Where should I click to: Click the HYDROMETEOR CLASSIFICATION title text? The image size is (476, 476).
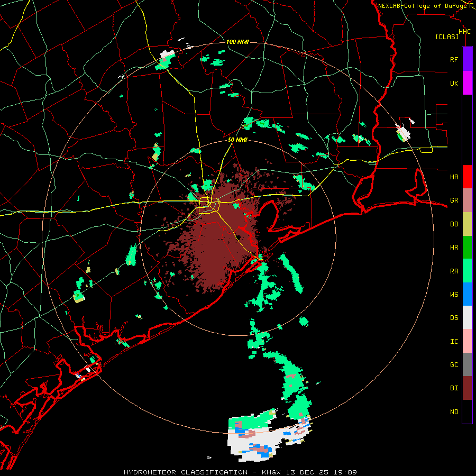coord(186,472)
